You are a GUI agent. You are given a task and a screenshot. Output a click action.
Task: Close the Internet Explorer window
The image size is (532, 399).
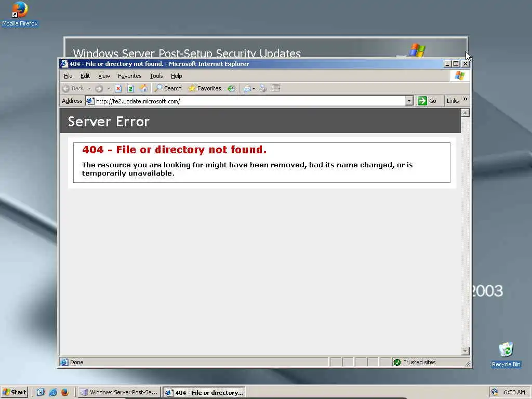465,64
